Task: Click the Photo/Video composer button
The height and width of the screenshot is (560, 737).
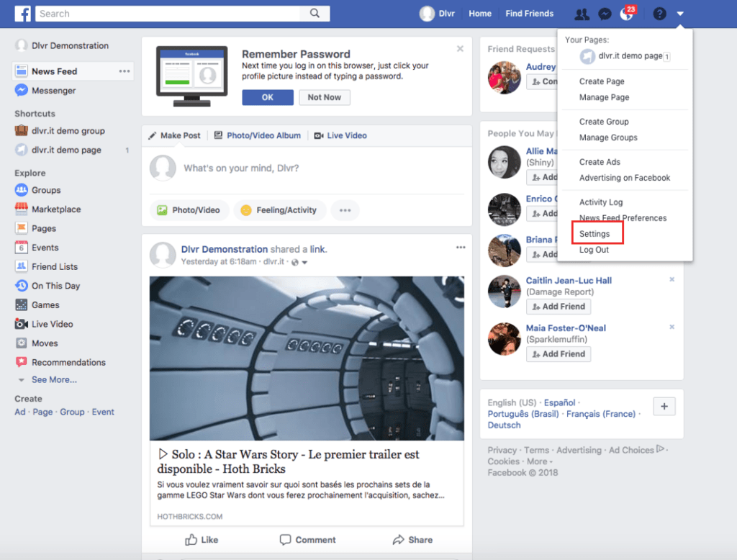Action: pyautogui.click(x=189, y=210)
